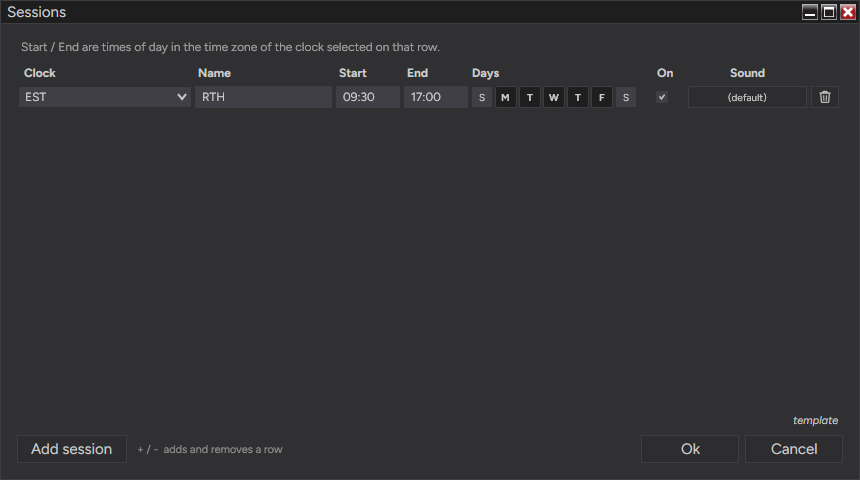This screenshot has height=480, width=860.
Task: Open the EST clock dropdown
Action: click(x=105, y=97)
